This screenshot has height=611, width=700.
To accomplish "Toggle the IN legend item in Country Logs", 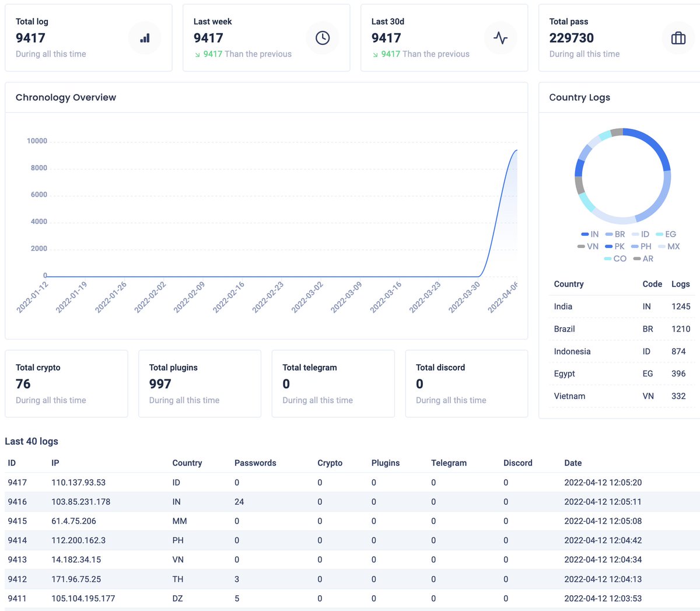I will [x=590, y=234].
